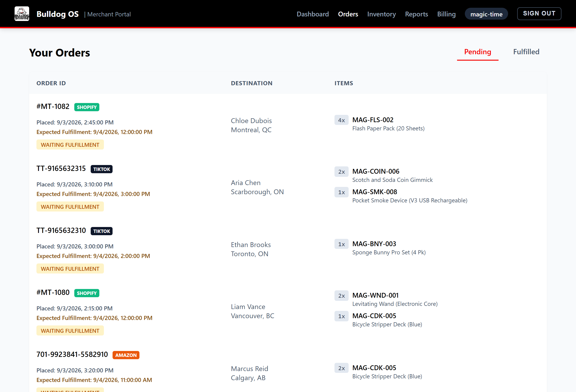This screenshot has height=392, width=576.
Task: Navigate to Billing
Action: click(x=446, y=14)
